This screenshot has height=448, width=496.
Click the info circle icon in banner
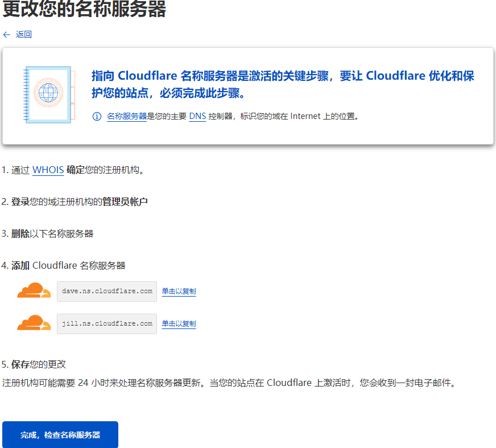coord(97,117)
